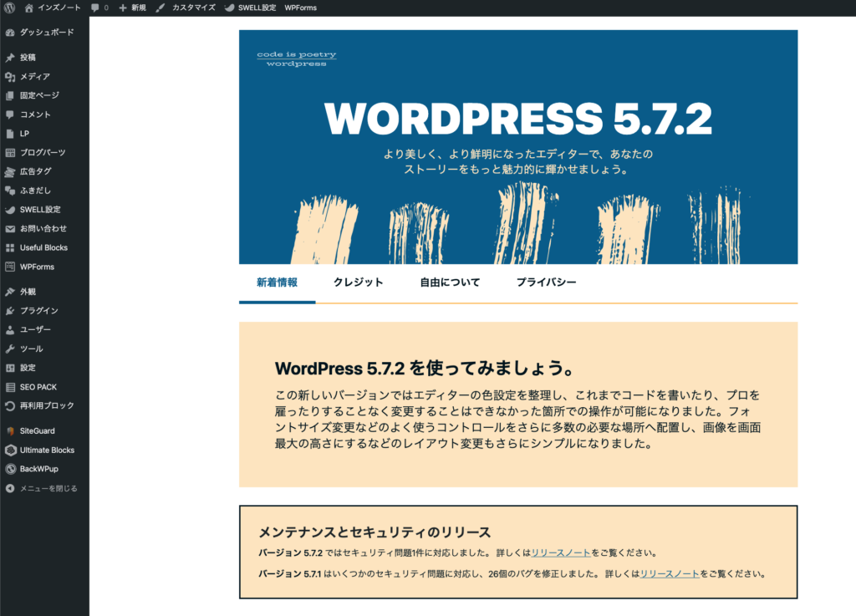Image resolution: width=856 pixels, height=616 pixels.
Task: Click the appearance brush icon beside 外観
Action: 10,292
